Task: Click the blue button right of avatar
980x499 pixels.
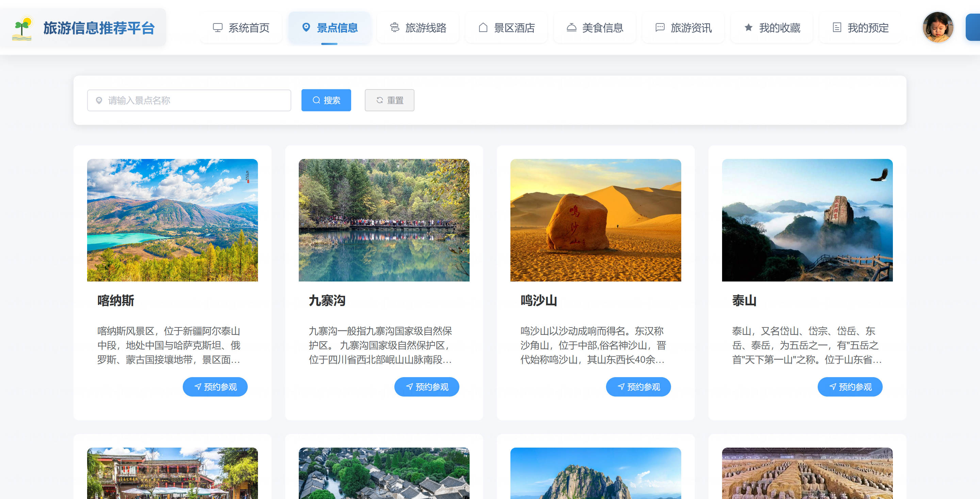Action: point(973,27)
